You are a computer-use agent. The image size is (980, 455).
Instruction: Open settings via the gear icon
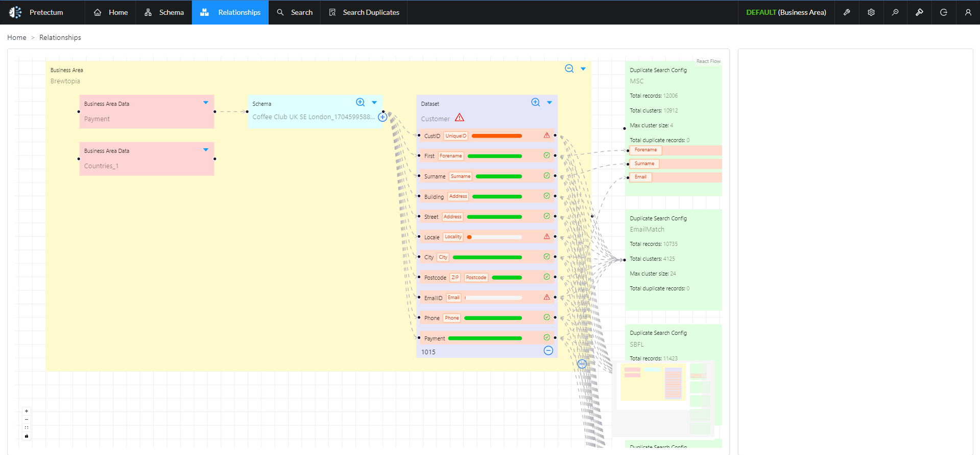[x=871, y=12]
